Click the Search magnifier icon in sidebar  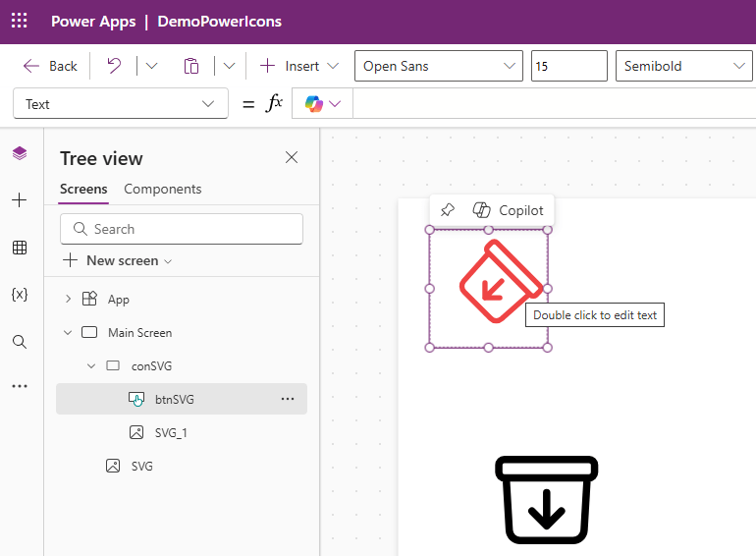click(20, 342)
